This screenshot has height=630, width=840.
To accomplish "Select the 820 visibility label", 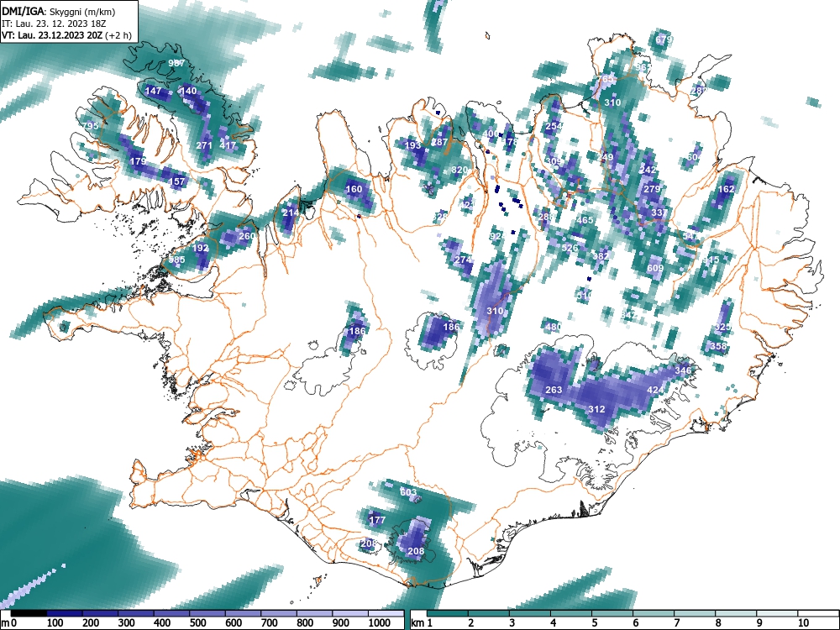I will point(459,170).
